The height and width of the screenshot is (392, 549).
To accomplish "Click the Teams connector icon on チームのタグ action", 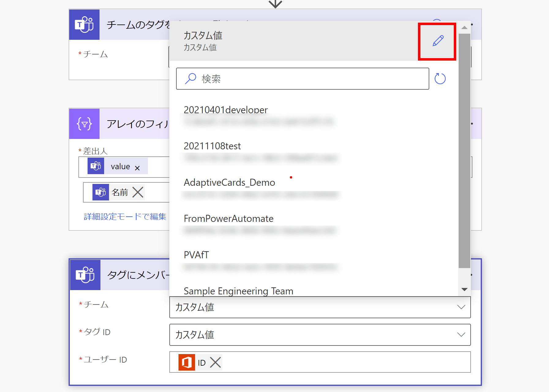I will [84, 24].
